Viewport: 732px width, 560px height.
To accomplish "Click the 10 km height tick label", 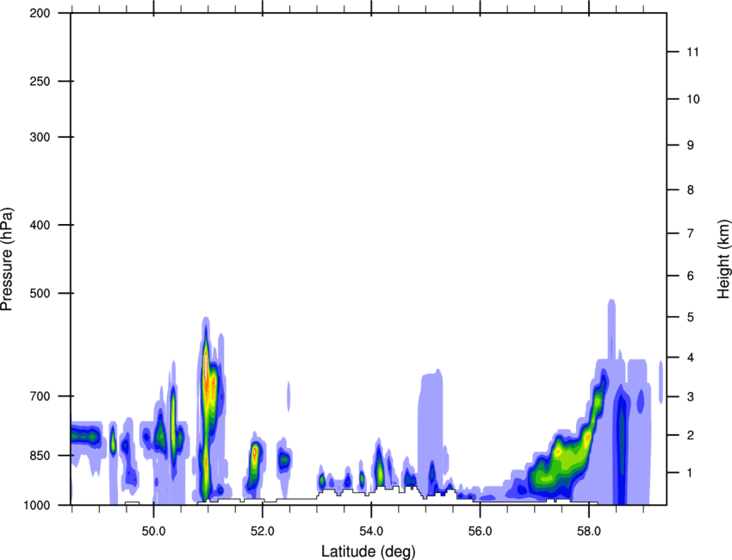I will 693,99.
